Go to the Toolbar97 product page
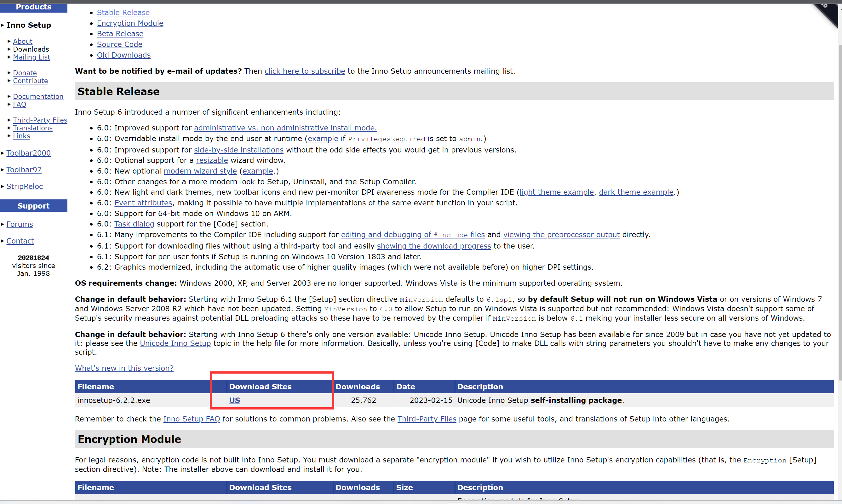The height and width of the screenshot is (504, 842). point(24,169)
